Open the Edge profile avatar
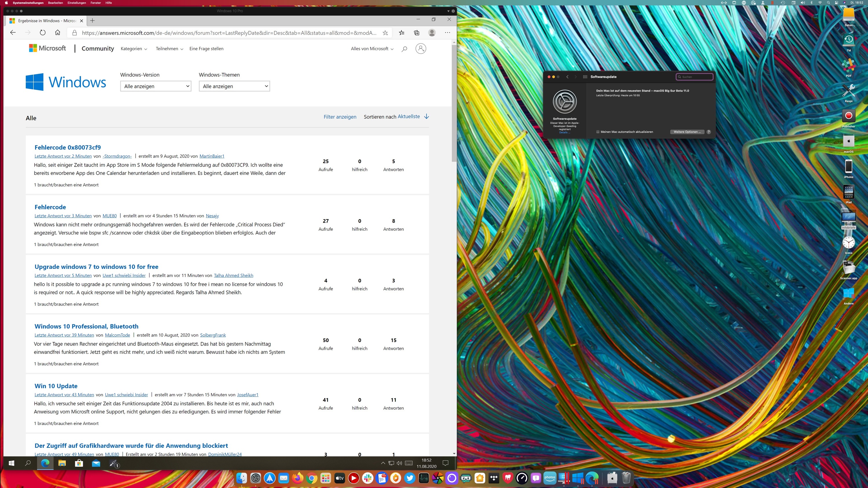 pos(432,33)
